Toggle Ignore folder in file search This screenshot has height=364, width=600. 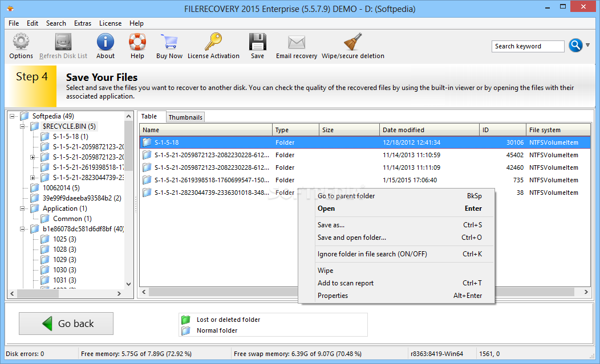coord(396,254)
